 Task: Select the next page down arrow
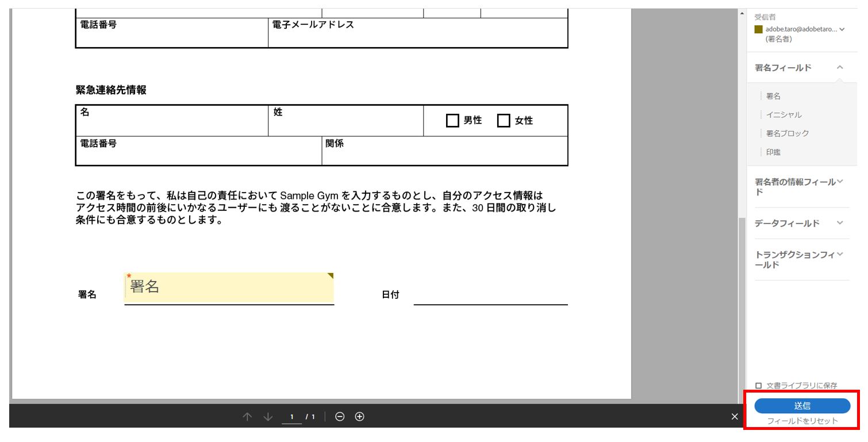267,416
